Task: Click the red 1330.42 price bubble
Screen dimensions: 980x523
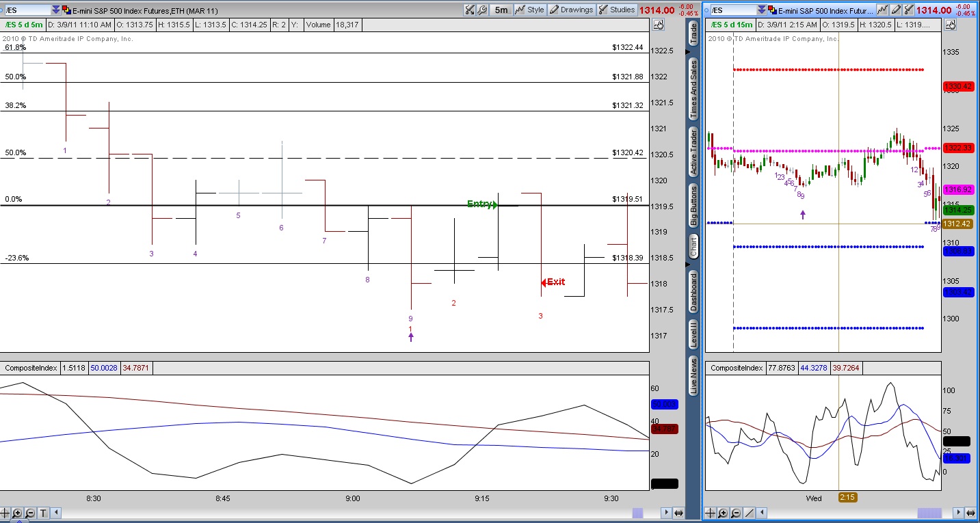Action: coord(958,86)
